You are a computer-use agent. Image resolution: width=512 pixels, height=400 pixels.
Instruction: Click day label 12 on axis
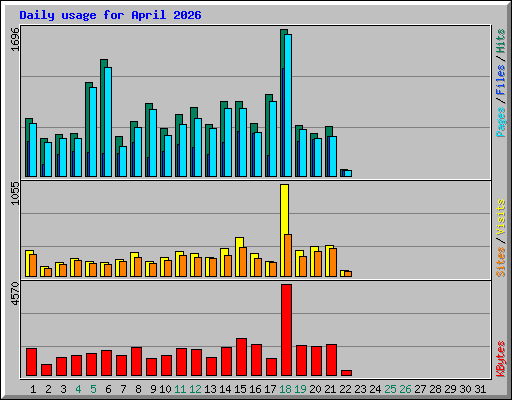click(195, 389)
